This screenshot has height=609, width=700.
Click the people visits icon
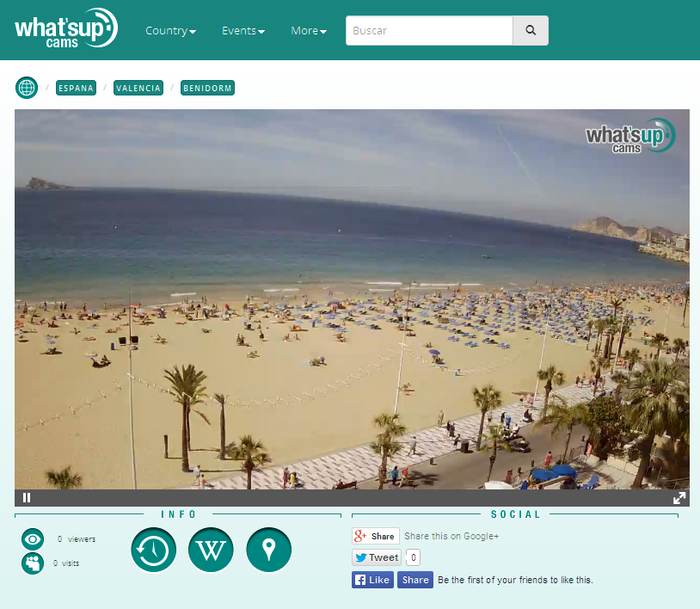pos(33,563)
